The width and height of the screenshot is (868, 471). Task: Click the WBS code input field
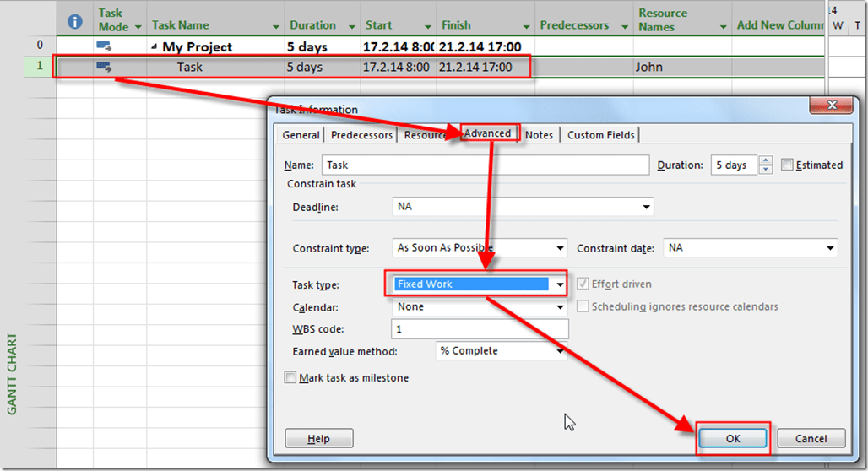tap(480, 329)
